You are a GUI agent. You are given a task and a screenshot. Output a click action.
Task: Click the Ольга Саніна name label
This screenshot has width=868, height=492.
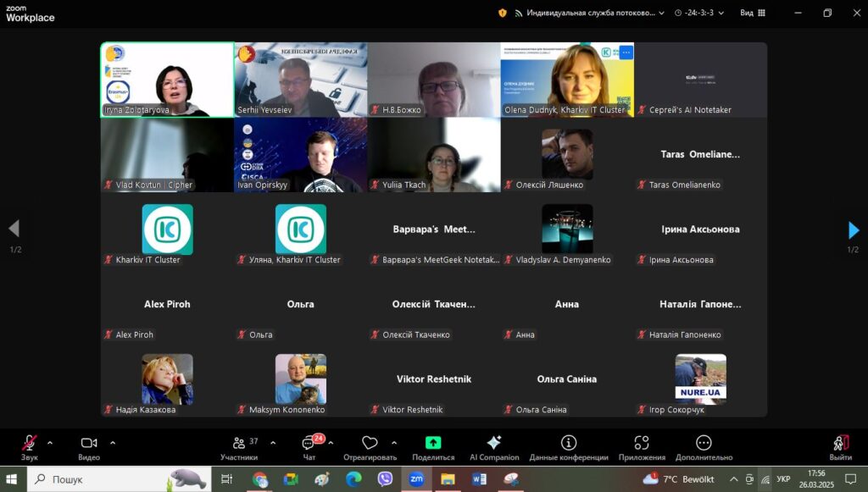(541, 409)
